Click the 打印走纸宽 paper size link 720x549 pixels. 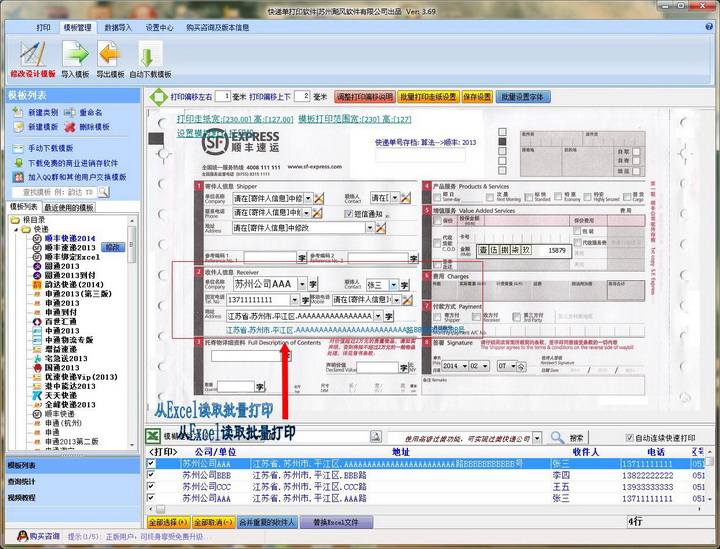point(235,119)
